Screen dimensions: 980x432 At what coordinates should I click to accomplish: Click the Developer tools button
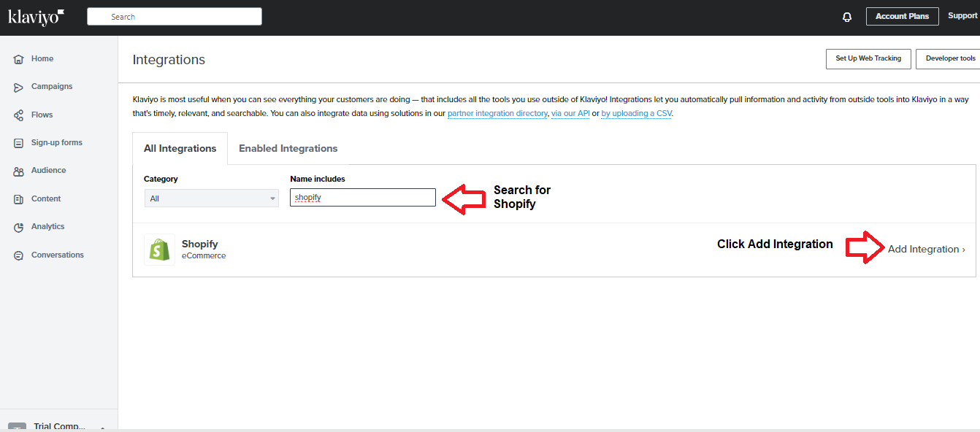pyautogui.click(x=949, y=58)
